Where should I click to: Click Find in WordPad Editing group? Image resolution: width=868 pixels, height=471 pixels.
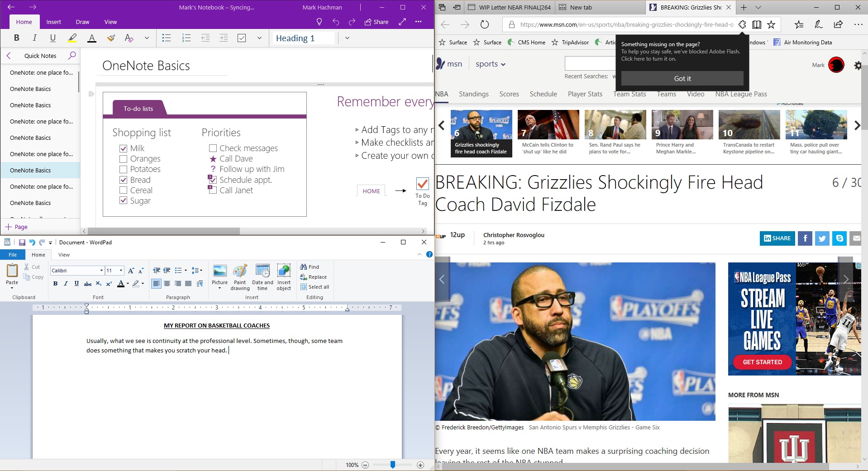click(x=310, y=267)
